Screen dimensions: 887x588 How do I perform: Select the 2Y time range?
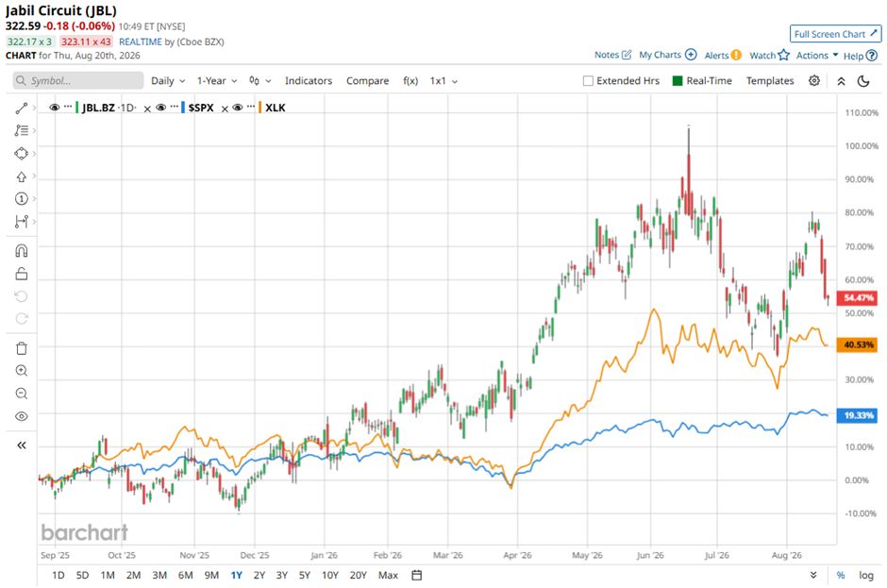click(x=259, y=575)
